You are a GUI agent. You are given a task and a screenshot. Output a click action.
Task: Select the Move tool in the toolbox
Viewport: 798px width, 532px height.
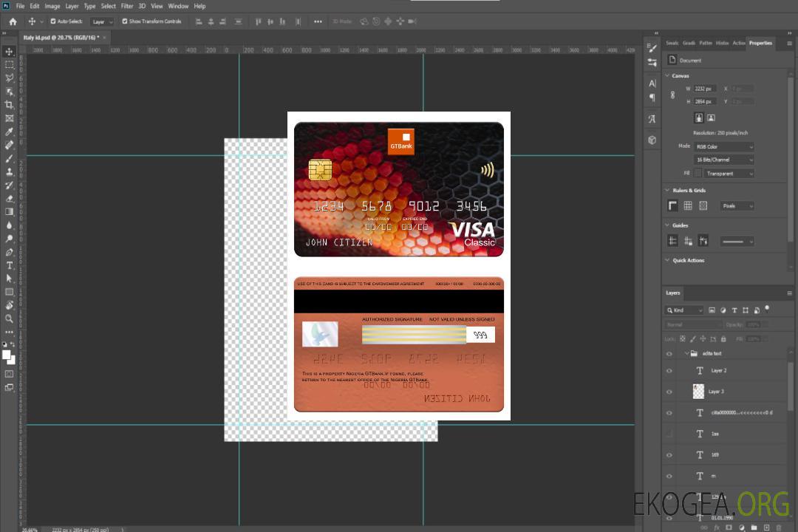tap(9, 52)
